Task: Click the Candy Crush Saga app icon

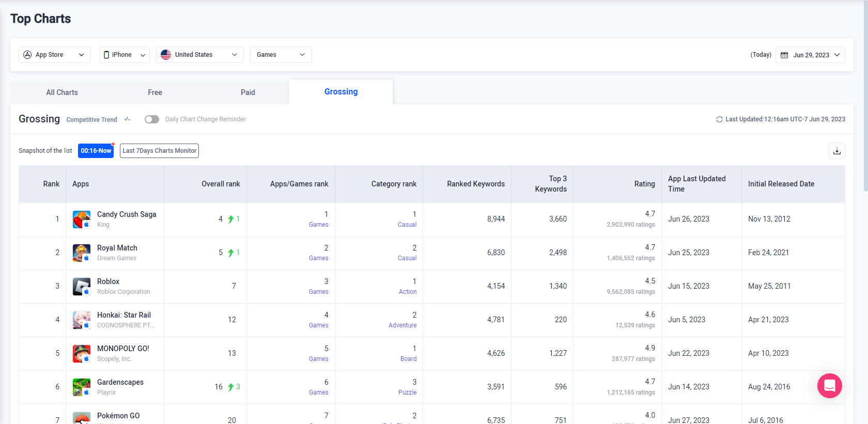Action: (x=82, y=219)
